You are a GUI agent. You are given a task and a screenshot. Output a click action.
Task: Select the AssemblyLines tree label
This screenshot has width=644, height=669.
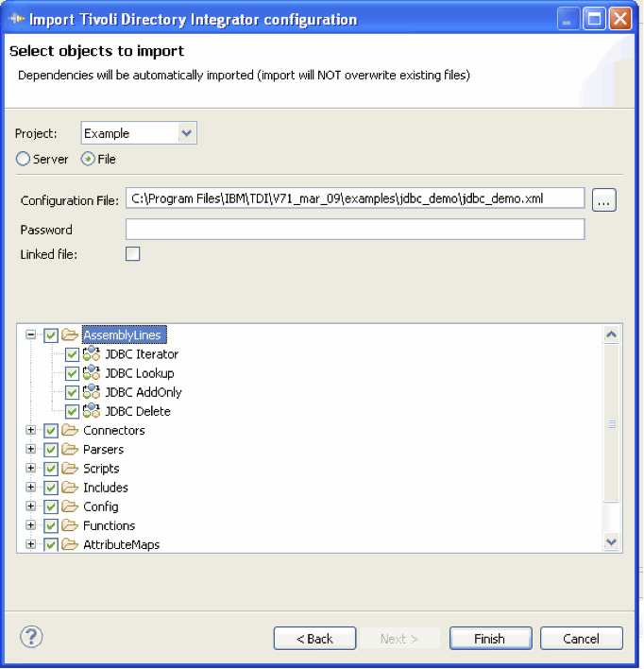pos(124,334)
